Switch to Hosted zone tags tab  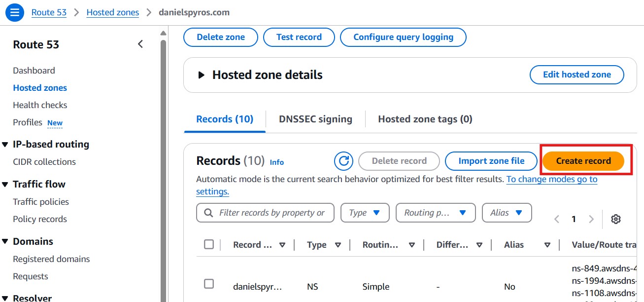(425, 119)
